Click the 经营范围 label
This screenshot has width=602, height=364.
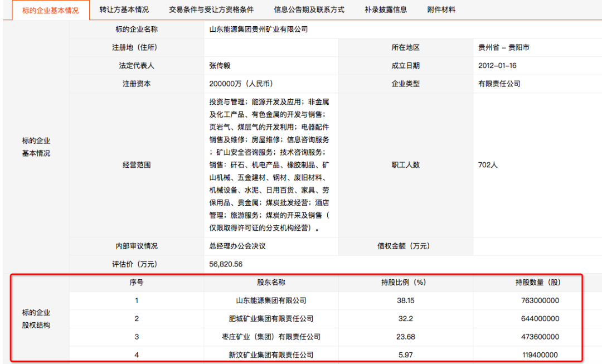tap(137, 165)
